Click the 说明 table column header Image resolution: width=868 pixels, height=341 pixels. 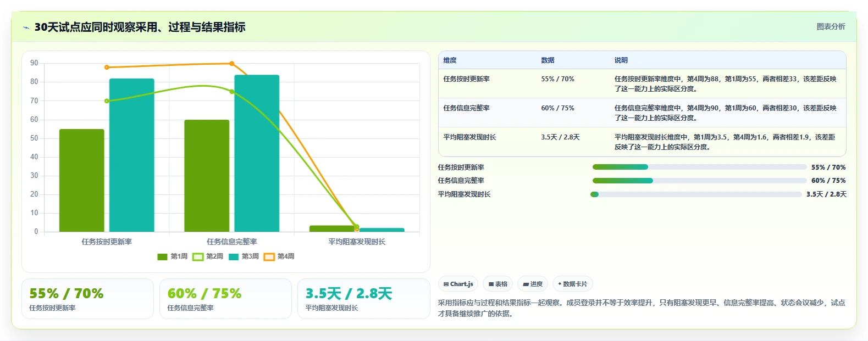coord(621,60)
